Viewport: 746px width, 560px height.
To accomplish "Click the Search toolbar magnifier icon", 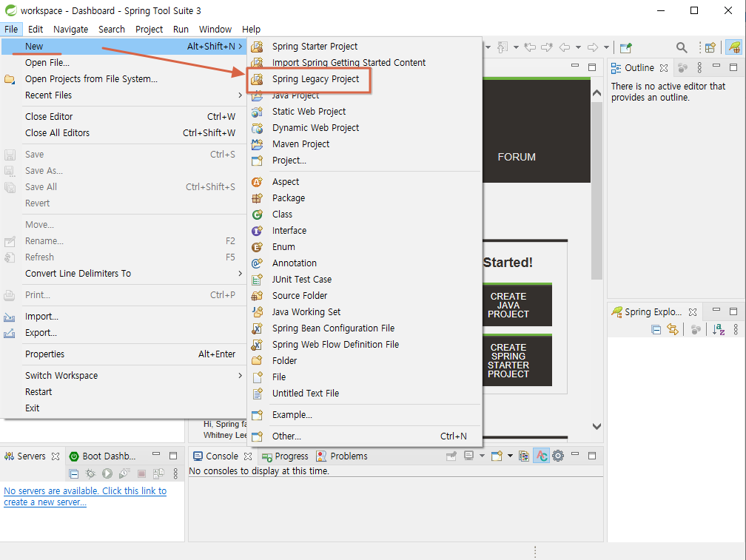I will (682, 47).
